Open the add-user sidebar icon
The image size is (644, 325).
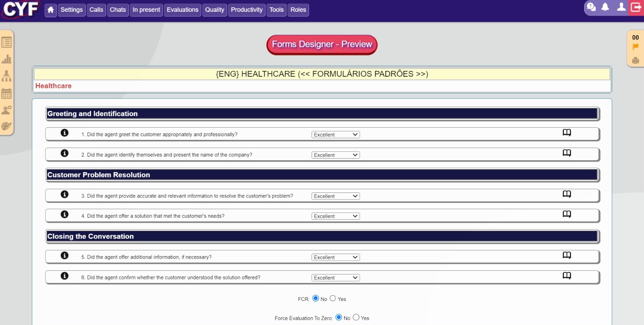(7, 110)
